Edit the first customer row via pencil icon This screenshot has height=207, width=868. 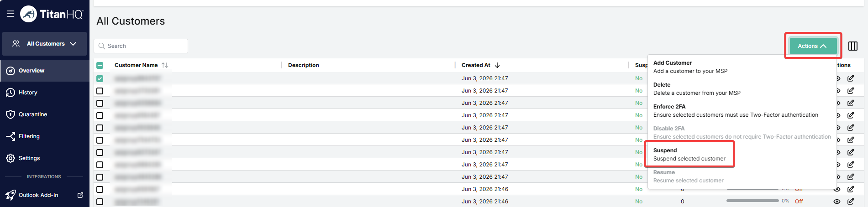point(851,78)
